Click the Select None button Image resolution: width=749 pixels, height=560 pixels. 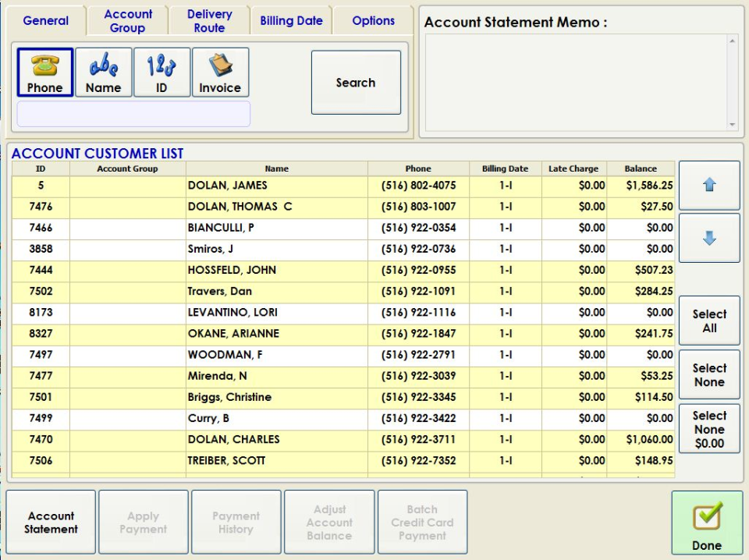click(x=708, y=375)
